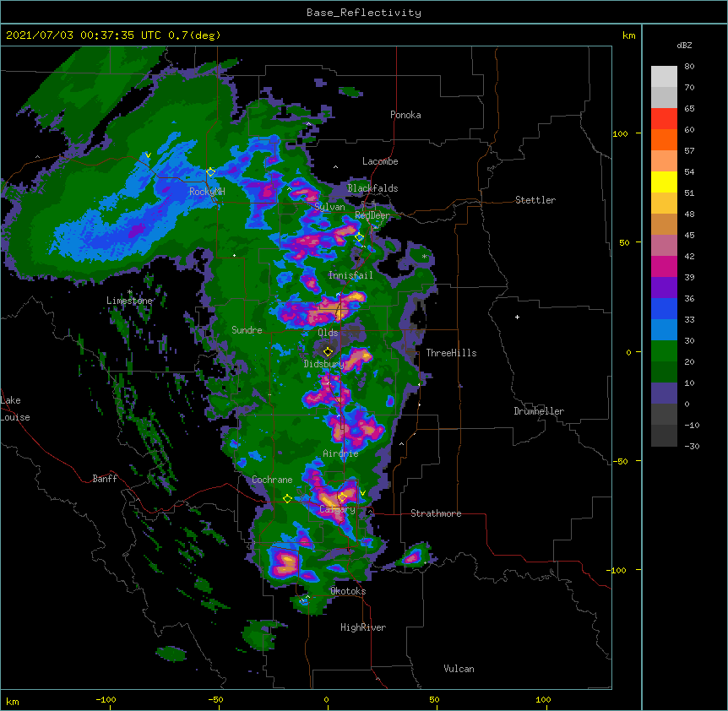This screenshot has width=728, height=711.
Task: Click the green 20 dBZ legend swatch
Action: pyautogui.click(x=664, y=351)
